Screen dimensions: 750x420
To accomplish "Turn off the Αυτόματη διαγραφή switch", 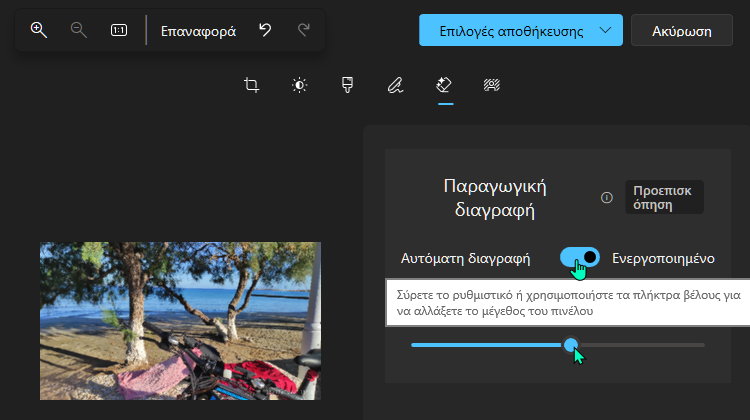I will tap(580, 258).
